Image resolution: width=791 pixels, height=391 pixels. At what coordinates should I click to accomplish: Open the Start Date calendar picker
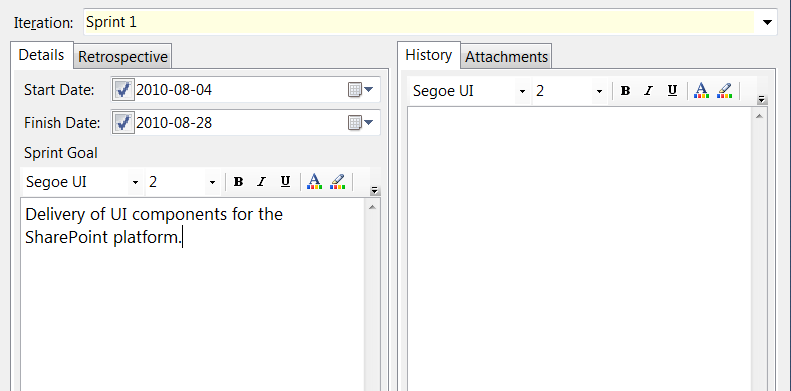pyautogui.click(x=360, y=90)
